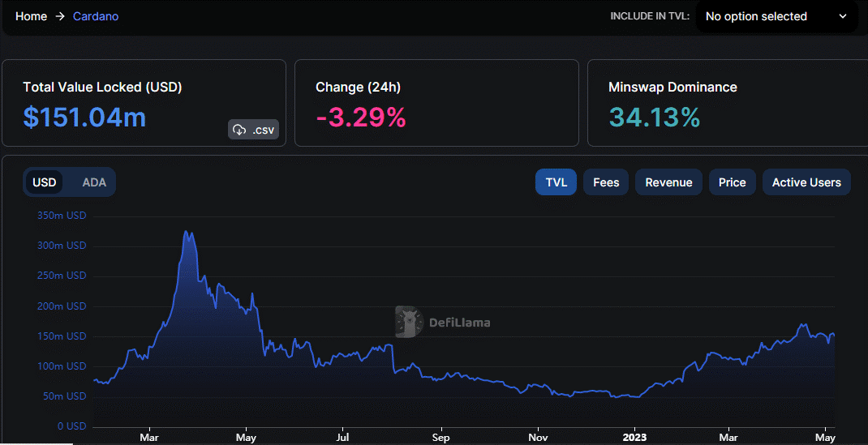The height and width of the screenshot is (445, 868).
Task: Click the -3.29% 24h change value
Action: [x=361, y=118]
